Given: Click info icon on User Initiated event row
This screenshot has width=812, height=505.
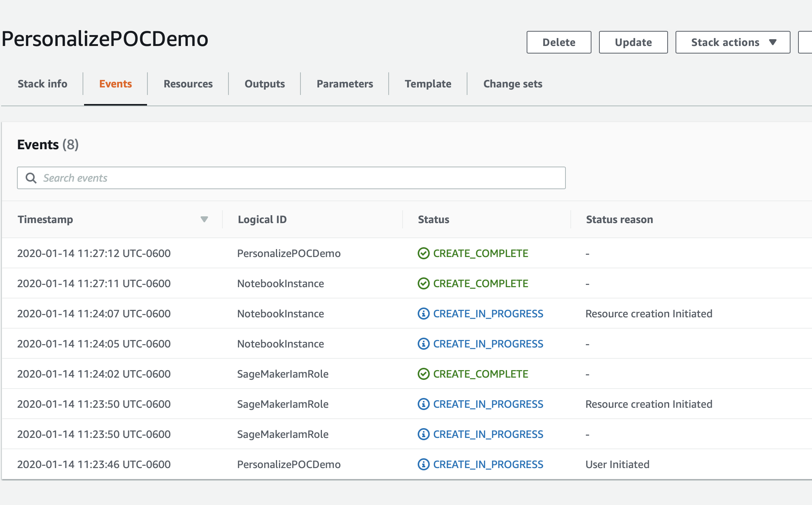Looking at the screenshot, I should tap(423, 464).
